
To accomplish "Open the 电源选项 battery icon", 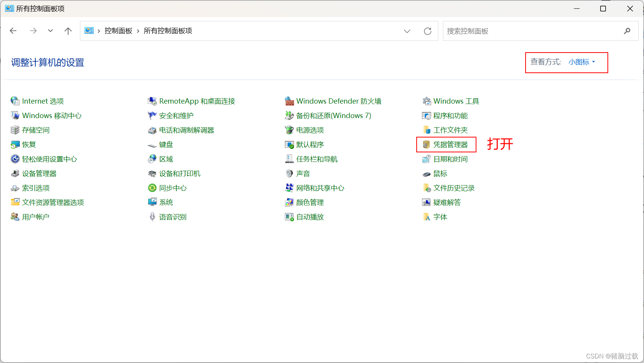I will (x=289, y=130).
